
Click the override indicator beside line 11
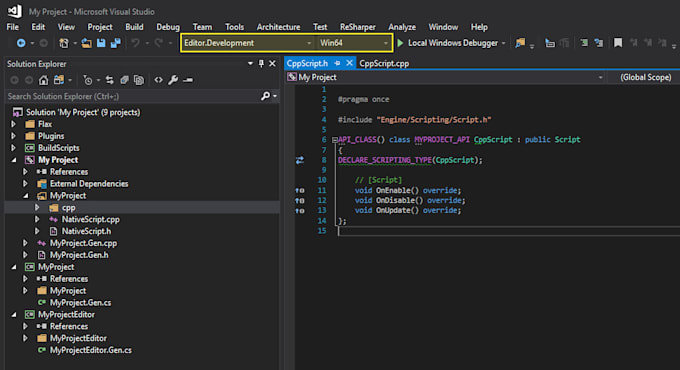(300, 190)
